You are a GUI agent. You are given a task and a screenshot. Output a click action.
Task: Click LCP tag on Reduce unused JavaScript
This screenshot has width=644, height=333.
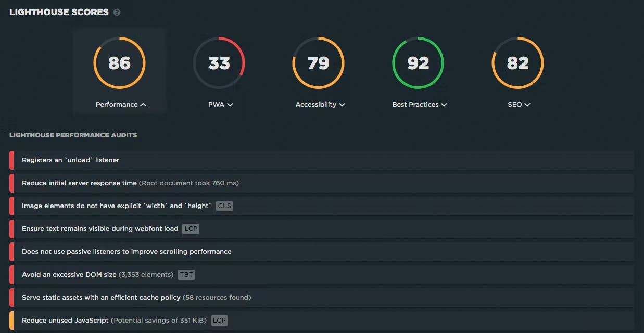point(219,321)
